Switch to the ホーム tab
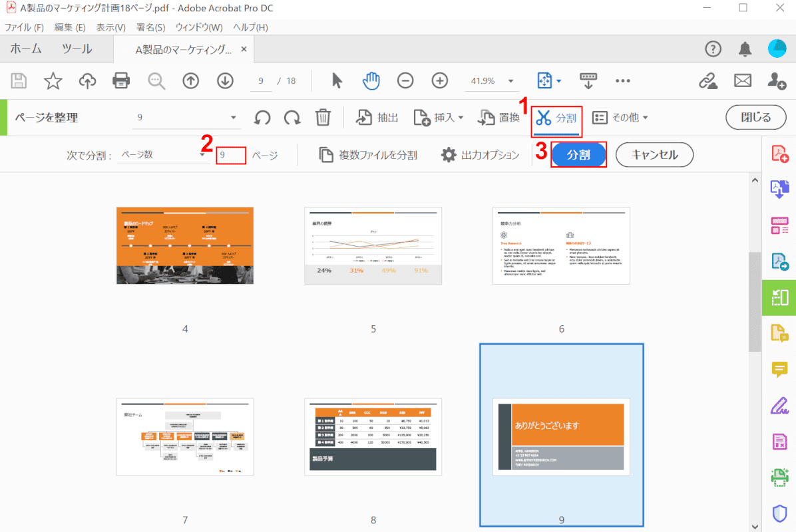Image resolution: width=796 pixels, height=532 pixels. point(26,49)
